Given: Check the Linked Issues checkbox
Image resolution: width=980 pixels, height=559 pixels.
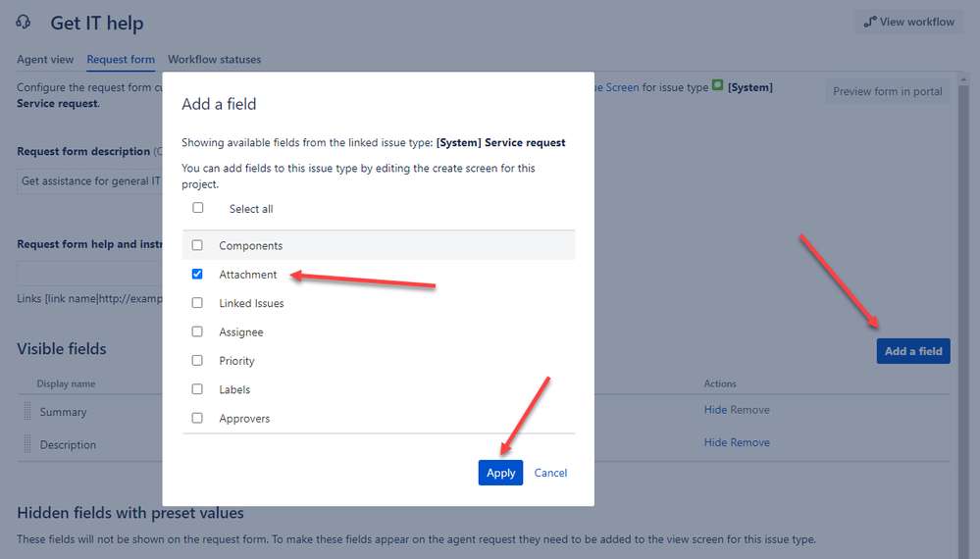Looking at the screenshot, I should click(x=197, y=302).
